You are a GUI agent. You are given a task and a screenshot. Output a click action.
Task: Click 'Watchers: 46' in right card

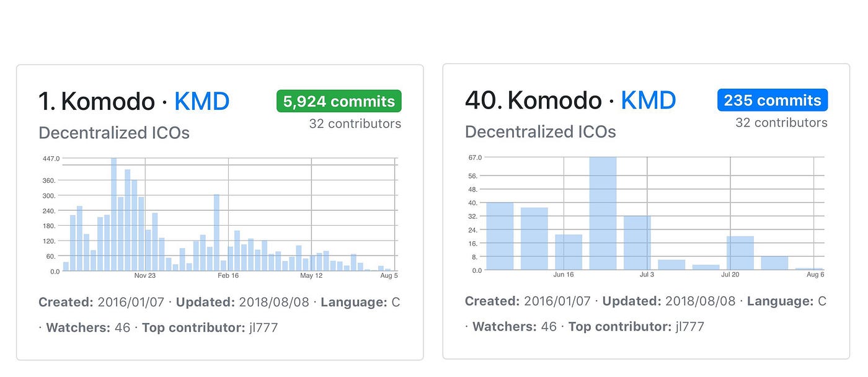click(515, 327)
